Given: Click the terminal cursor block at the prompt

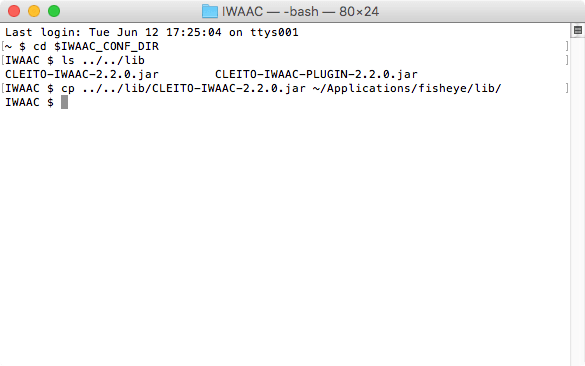Looking at the screenshot, I should click(64, 102).
